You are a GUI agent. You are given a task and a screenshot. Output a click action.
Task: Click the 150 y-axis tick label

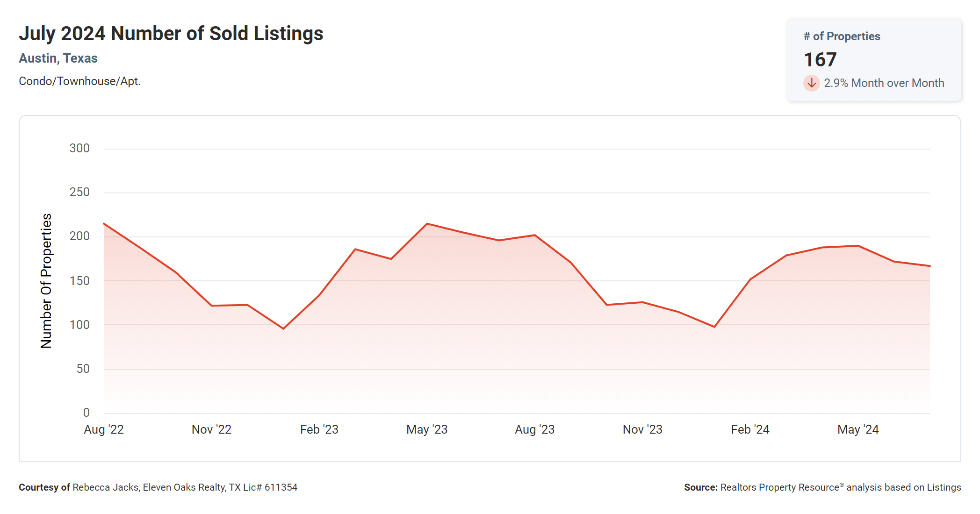(79, 281)
